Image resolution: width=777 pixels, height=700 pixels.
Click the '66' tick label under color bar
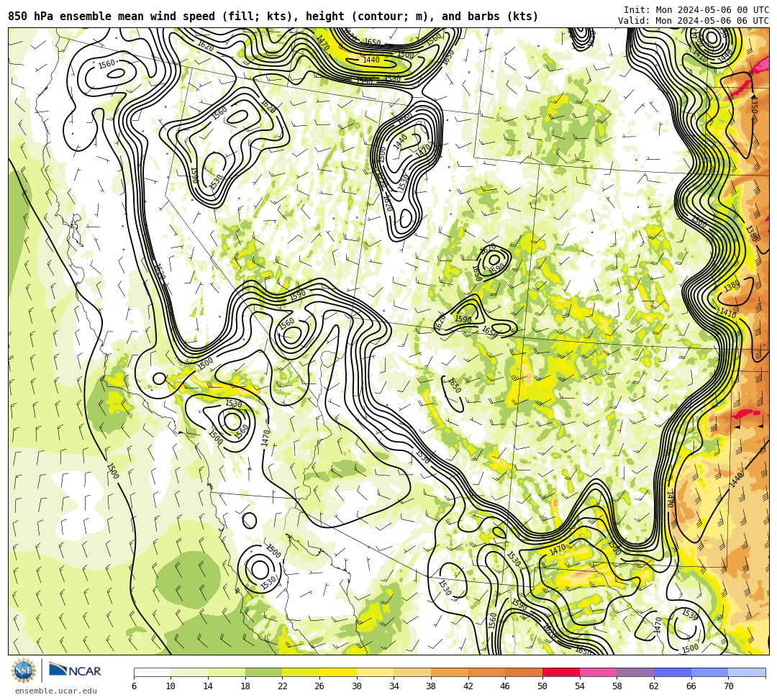click(x=691, y=686)
